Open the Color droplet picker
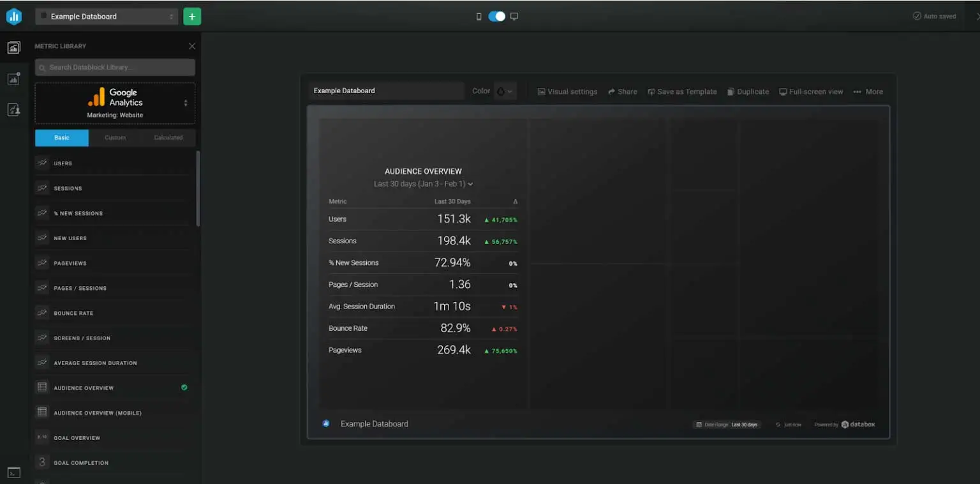The image size is (980, 484). click(504, 91)
